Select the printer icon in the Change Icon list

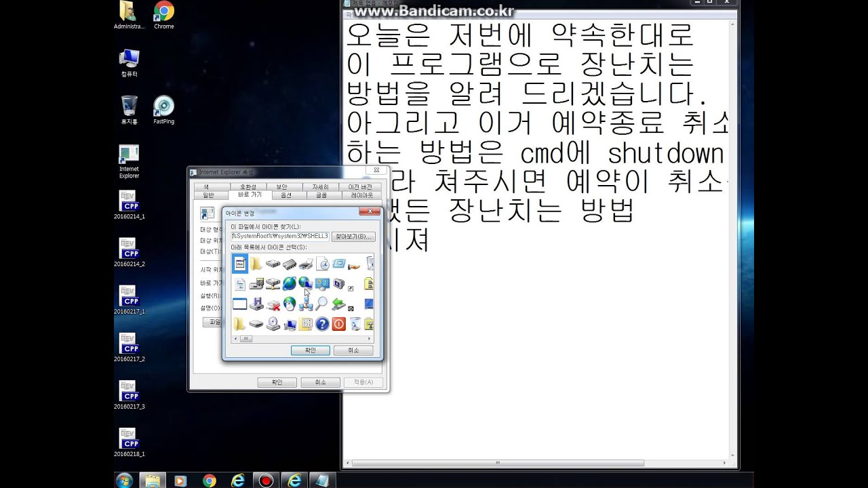[x=306, y=264]
